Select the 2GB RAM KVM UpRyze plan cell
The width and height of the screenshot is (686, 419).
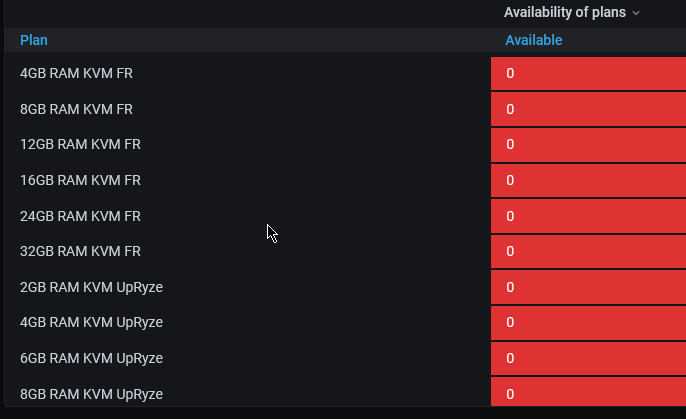click(91, 287)
